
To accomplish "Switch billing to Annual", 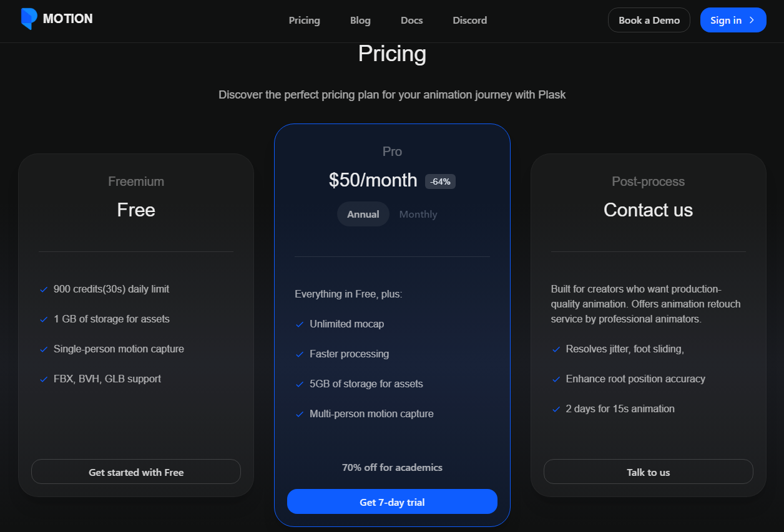I will click(x=363, y=214).
